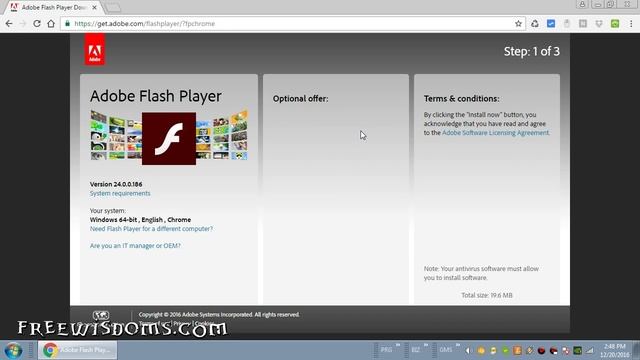
Task: Click the PRG taskbar toolbar
Action: tap(386, 350)
